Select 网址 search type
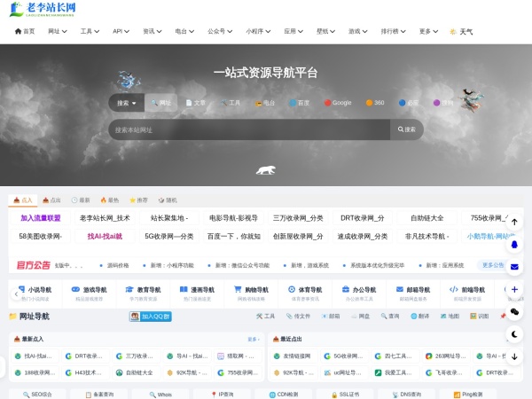This screenshot has height=399, width=532. [x=160, y=103]
